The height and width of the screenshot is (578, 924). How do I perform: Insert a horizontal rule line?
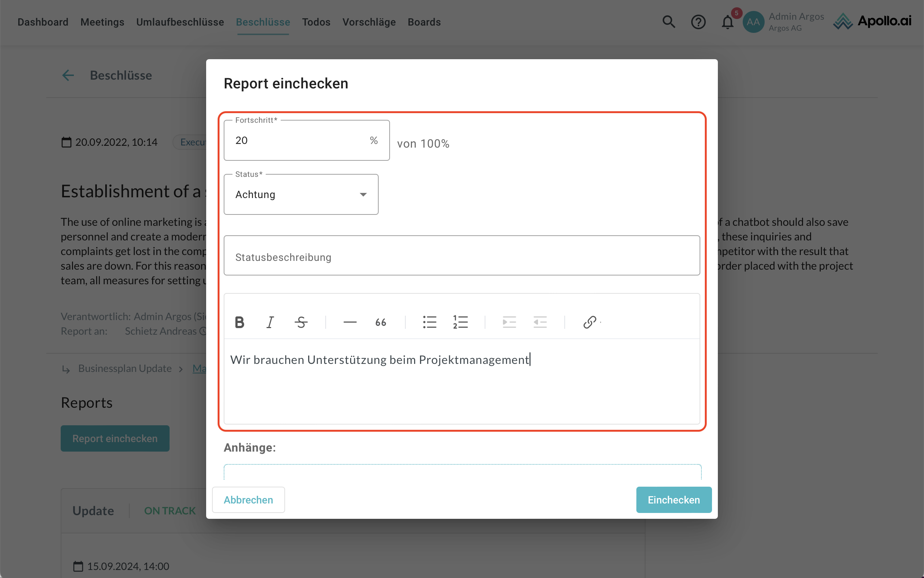click(x=349, y=322)
